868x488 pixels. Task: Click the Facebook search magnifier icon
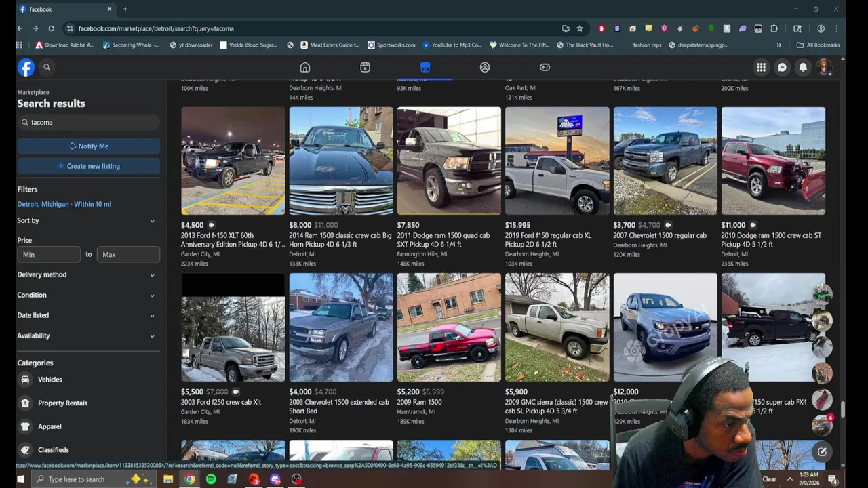tap(47, 67)
